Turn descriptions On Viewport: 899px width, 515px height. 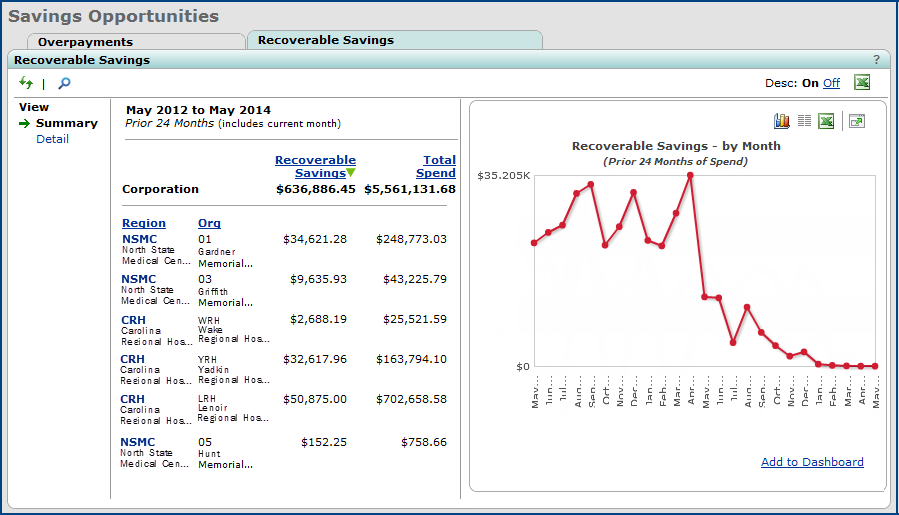[x=810, y=83]
